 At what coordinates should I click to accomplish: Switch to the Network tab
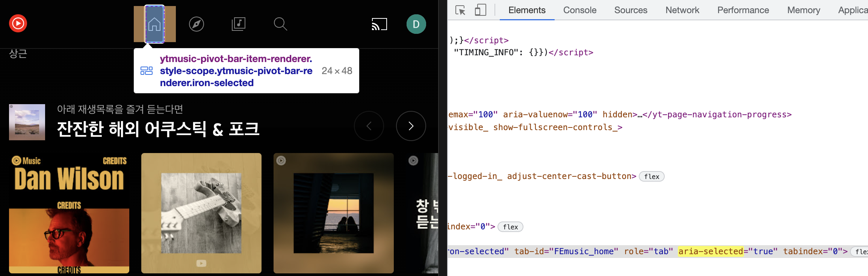(x=682, y=10)
